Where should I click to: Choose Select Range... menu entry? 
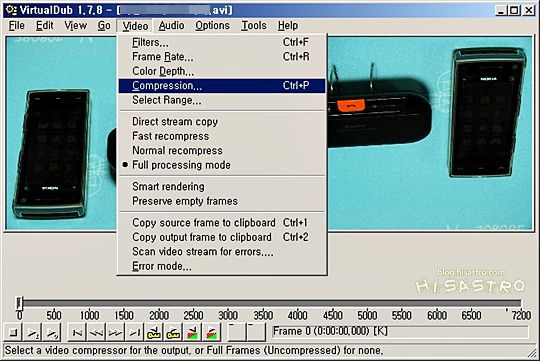coord(222,100)
